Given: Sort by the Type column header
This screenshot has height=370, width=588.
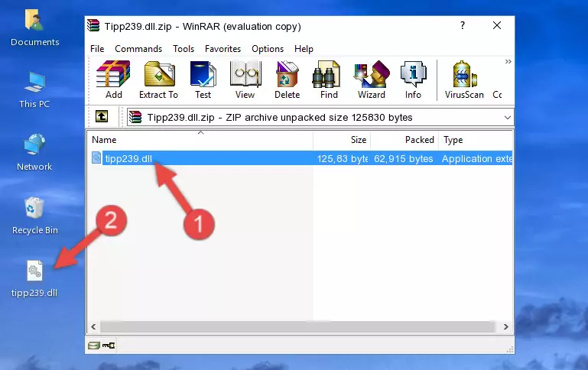Looking at the screenshot, I should 476,140.
